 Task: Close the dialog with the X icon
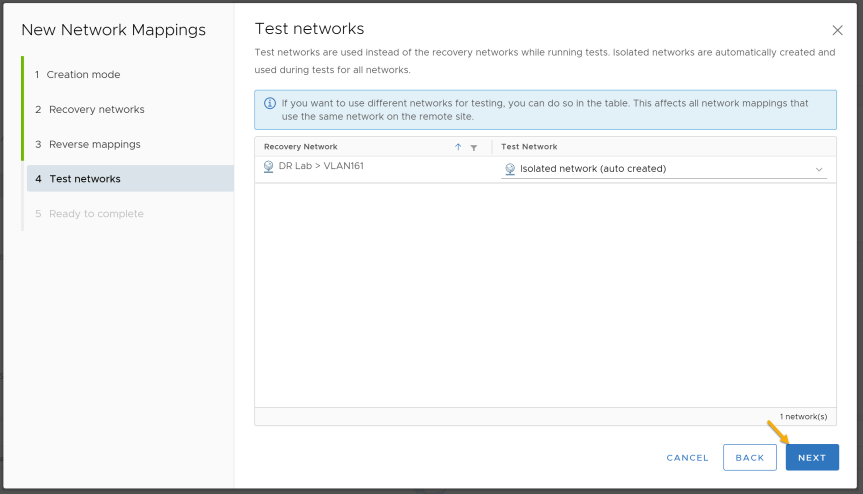(x=837, y=30)
